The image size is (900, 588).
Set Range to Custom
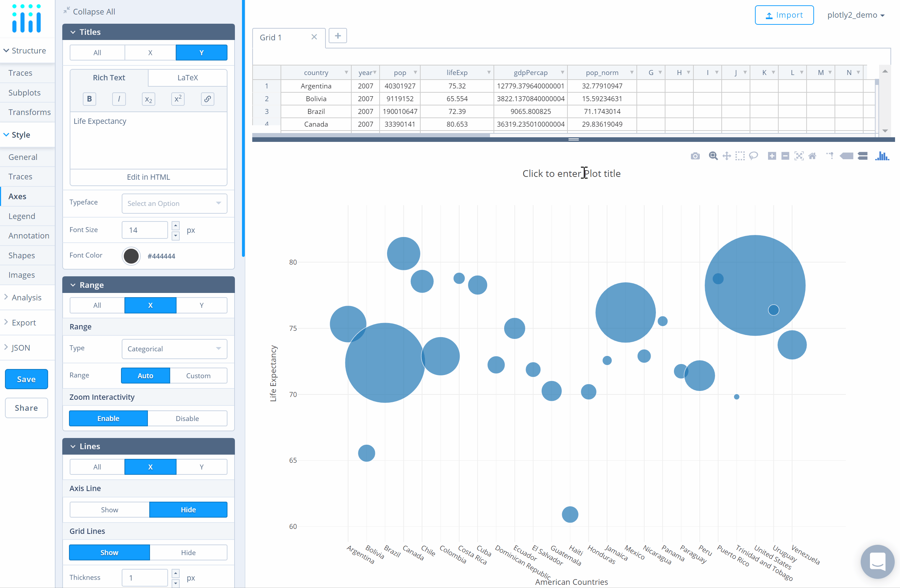[x=198, y=375]
